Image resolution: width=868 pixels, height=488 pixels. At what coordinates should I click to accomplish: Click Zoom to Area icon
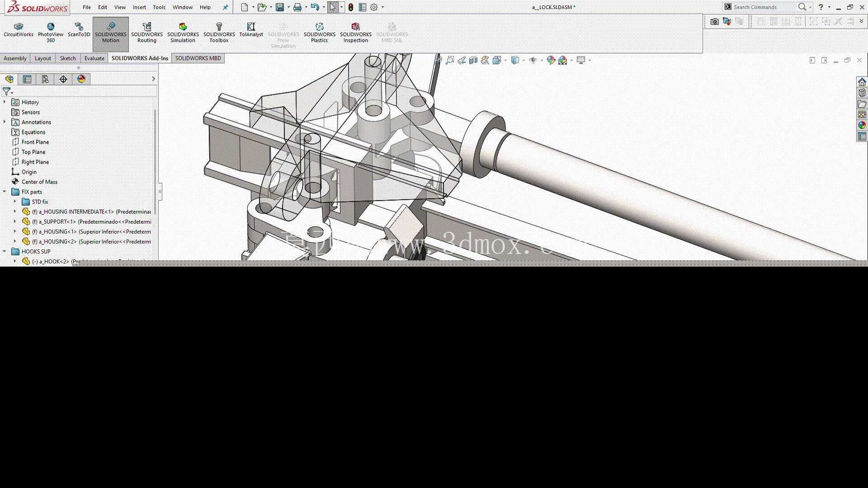tap(450, 60)
